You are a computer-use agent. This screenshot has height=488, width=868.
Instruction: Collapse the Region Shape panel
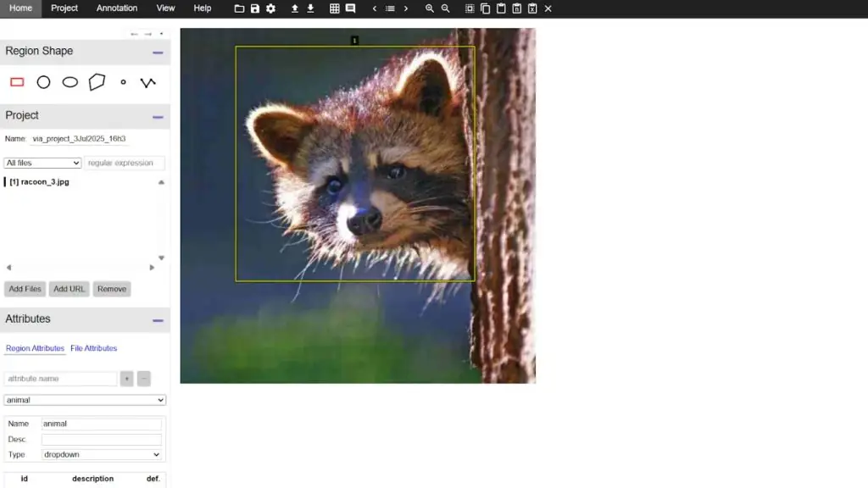tap(158, 53)
